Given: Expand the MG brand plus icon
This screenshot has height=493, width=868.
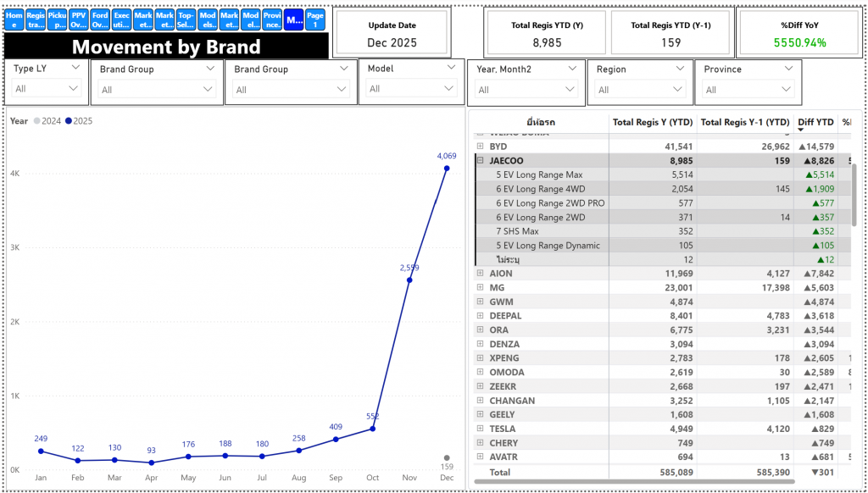Looking at the screenshot, I should coord(481,287).
